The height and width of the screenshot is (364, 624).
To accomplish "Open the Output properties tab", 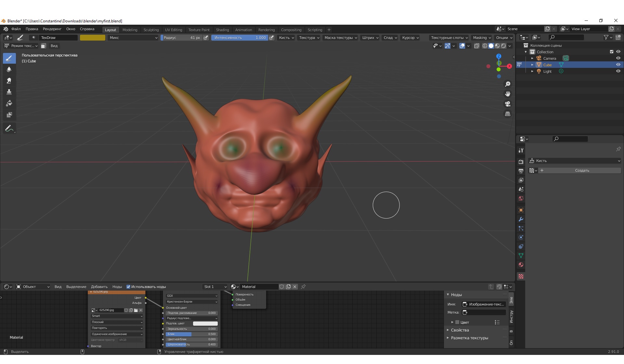I will [521, 171].
